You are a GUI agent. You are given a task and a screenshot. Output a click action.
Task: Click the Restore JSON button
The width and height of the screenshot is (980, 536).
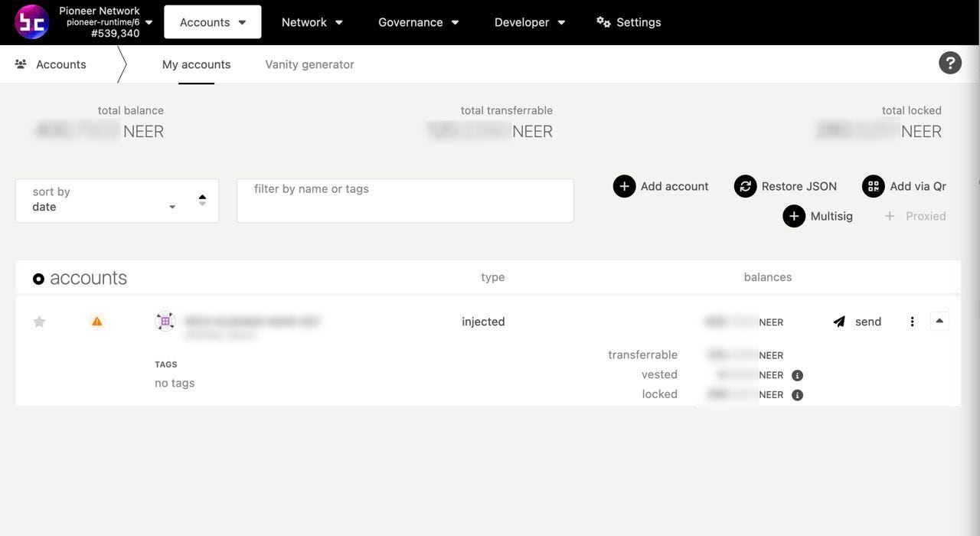(x=786, y=186)
